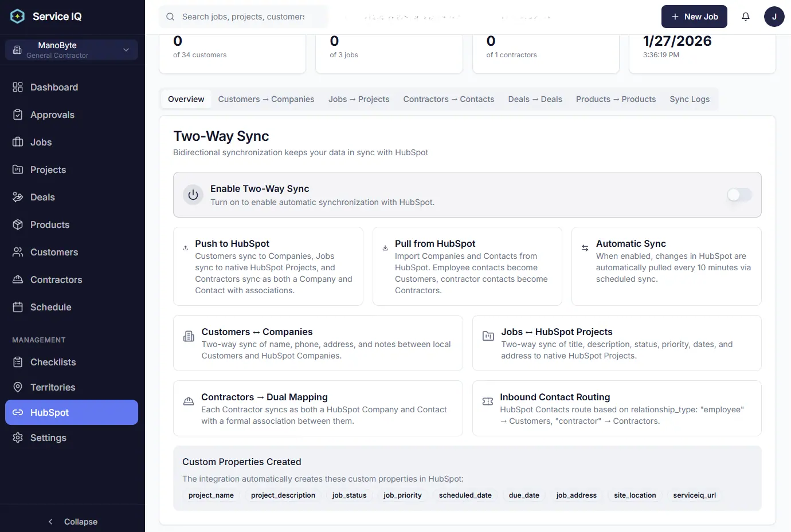Click the Jobs ↔ HubSpot Projects folder icon
The height and width of the screenshot is (532, 791).
(488, 336)
